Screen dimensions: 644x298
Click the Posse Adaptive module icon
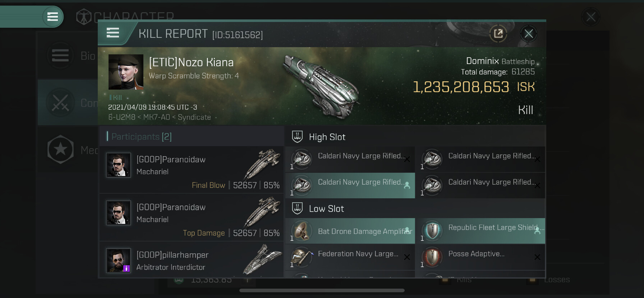point(432,257)
